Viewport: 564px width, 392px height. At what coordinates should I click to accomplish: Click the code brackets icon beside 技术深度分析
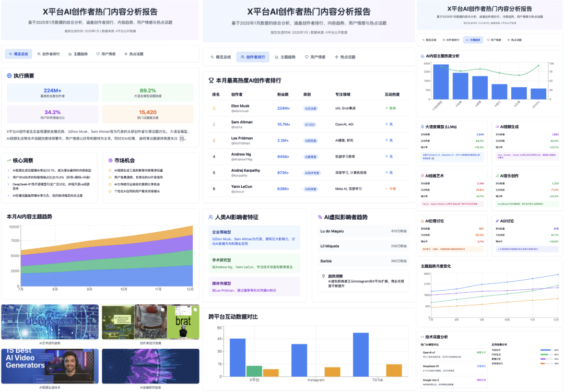tap(422, 337)
